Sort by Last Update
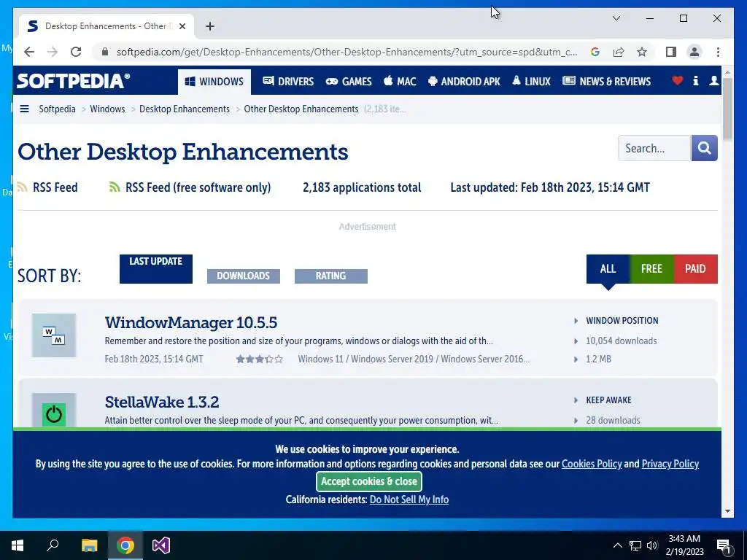Screen dimensions: 747x560 [x=156, y=269]
